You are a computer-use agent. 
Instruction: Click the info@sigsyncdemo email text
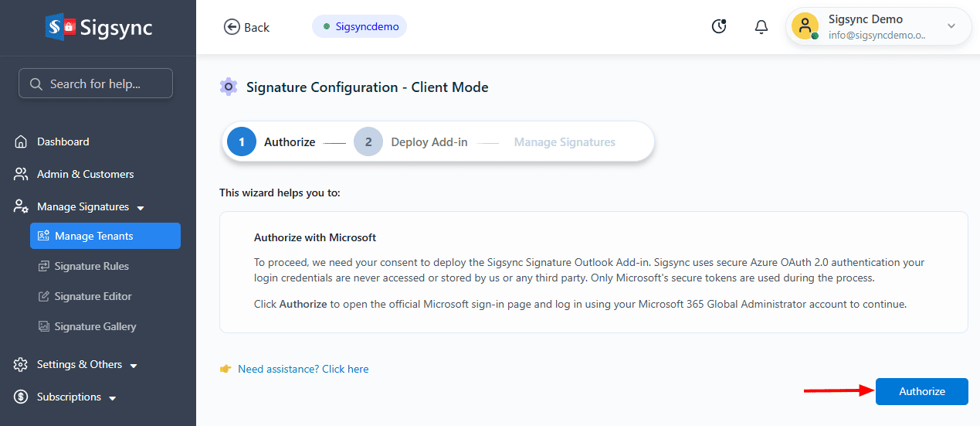[877, 36]
